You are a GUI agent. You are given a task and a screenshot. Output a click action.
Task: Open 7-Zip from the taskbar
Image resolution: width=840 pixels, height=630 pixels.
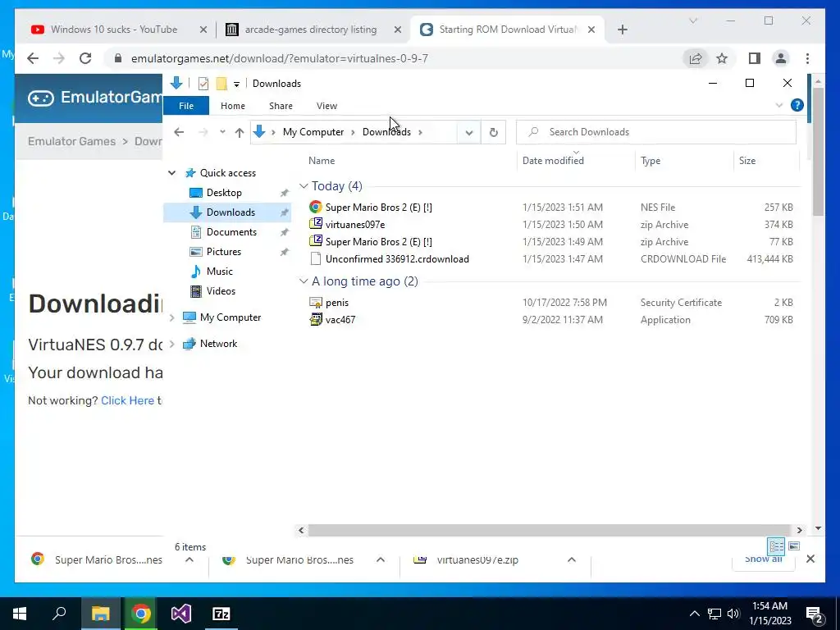coord(221,614)
